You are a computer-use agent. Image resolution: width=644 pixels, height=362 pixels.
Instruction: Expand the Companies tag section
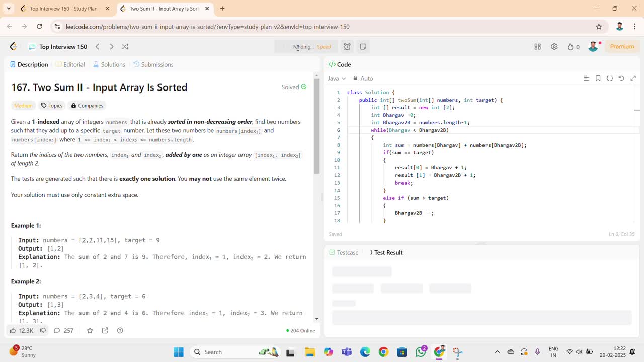87,106
